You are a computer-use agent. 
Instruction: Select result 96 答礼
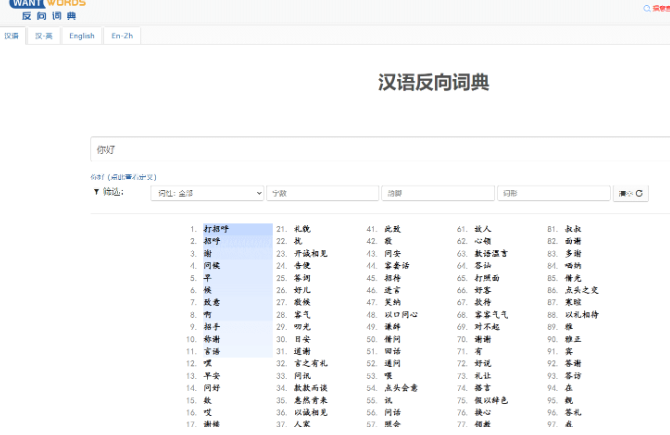[573, 412]
